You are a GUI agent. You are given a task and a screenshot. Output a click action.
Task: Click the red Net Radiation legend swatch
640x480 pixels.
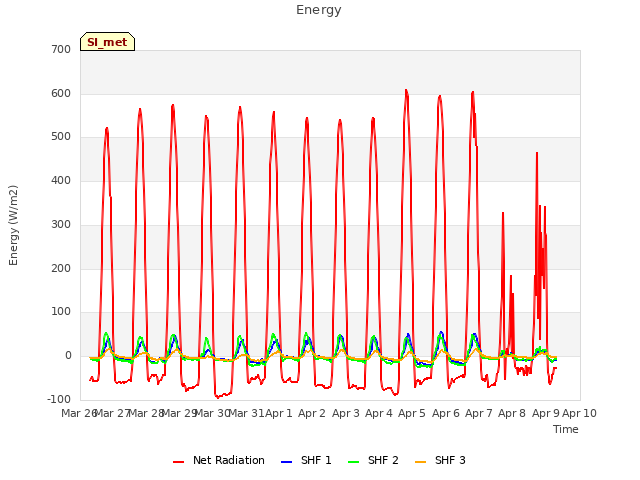click(x=178, y=462)
